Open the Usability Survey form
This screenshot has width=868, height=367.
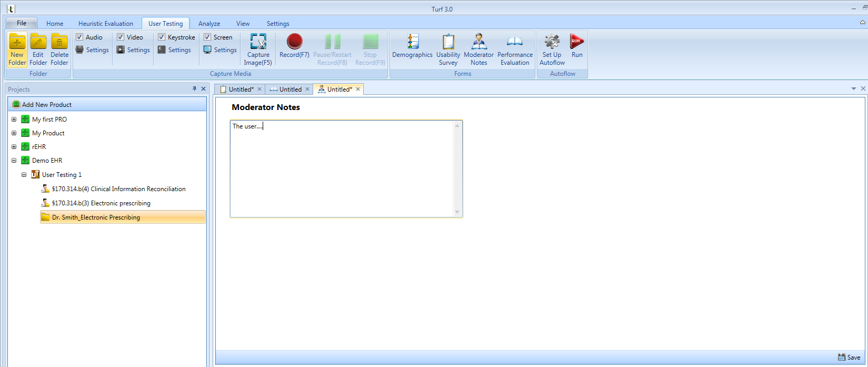point(448,42)
